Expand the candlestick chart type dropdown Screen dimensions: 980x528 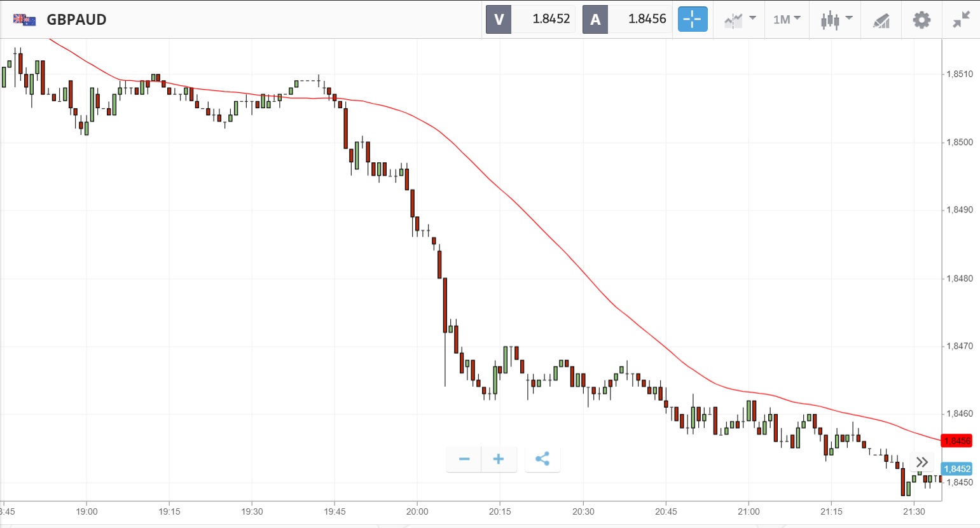tap(836, 20)
